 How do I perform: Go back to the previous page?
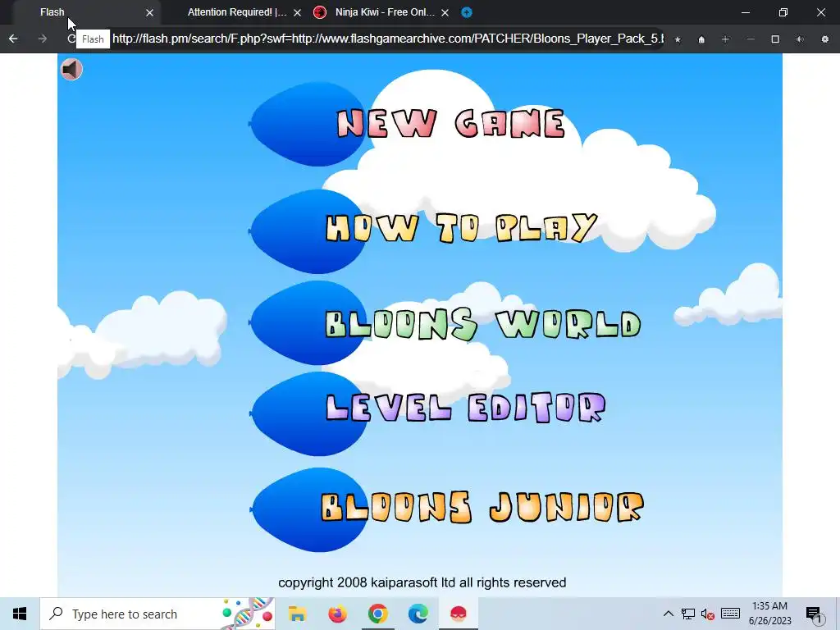tap(13, 39)
